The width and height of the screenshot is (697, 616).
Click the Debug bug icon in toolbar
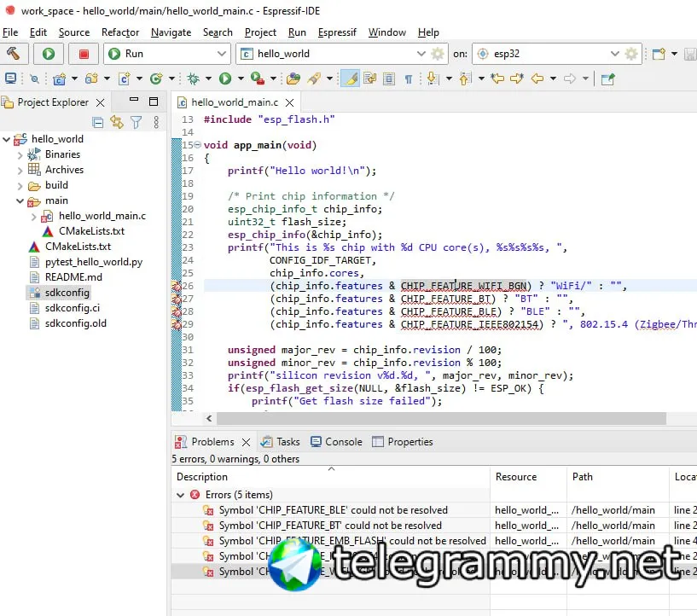coord(194,78)
